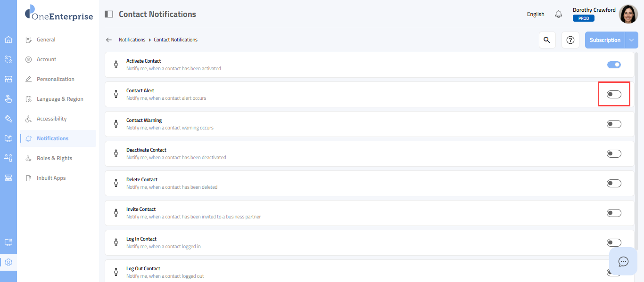Open the notification bell icon
This screenshot has width=644, height=282.
[x=559, y=14]
